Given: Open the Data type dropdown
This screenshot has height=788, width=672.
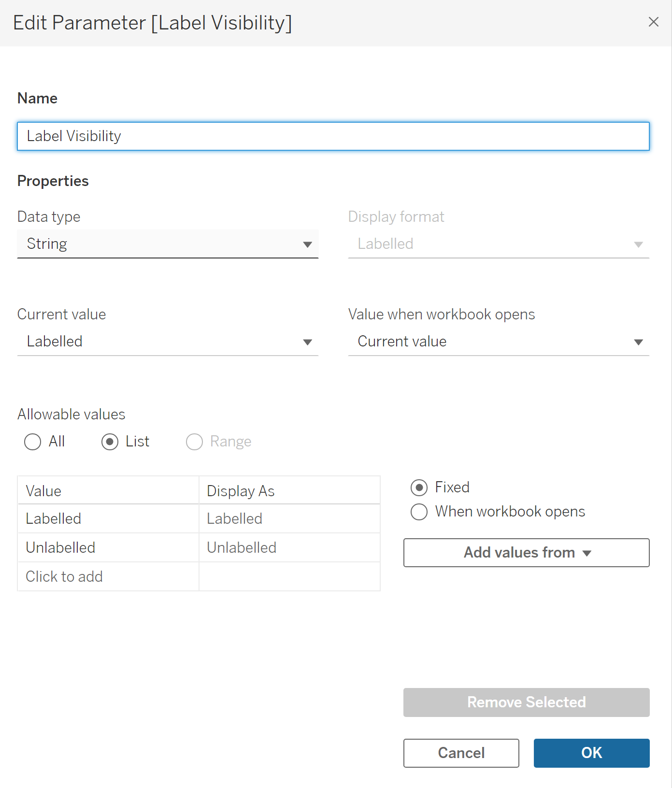Looking at the screenshot, I should point(168,244).
